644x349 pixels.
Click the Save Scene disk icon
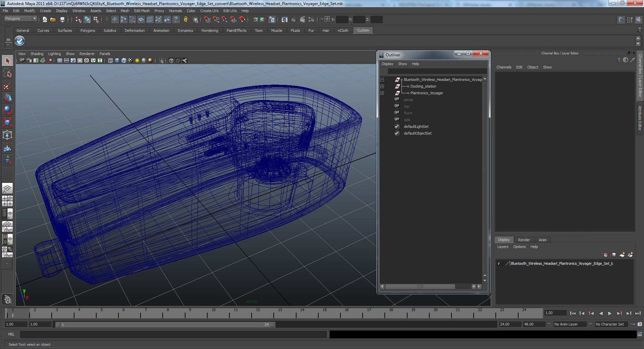[x=62, y=19]
